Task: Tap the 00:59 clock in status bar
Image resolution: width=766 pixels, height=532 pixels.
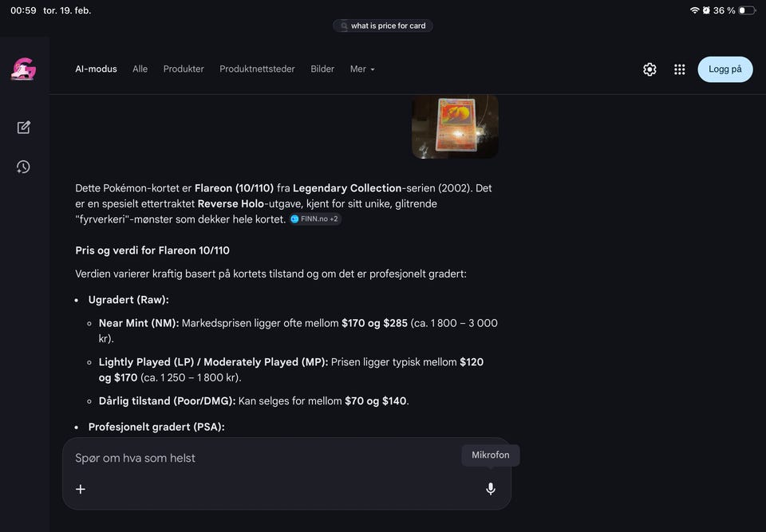Action: pos(23,10)
